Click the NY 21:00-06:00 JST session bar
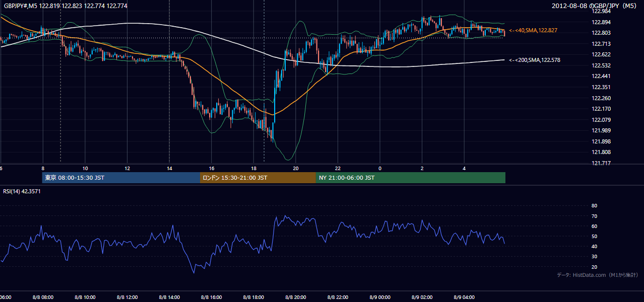The width and height of the screenshot is (644, 302). pyautogui.click(x=411, y=178)
